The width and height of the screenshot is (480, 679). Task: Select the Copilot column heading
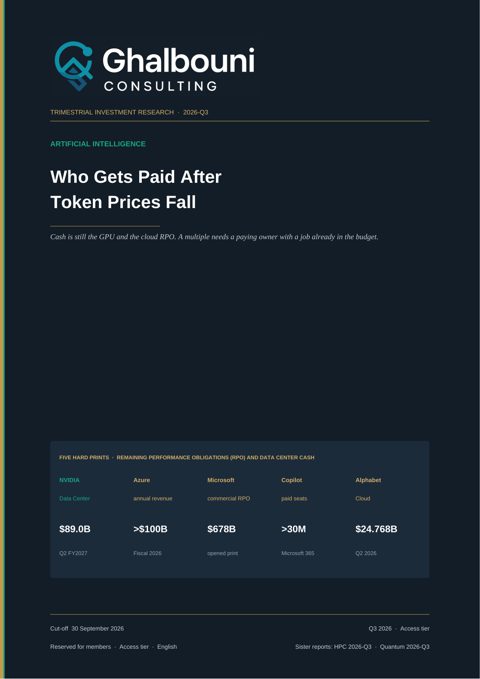292,480
